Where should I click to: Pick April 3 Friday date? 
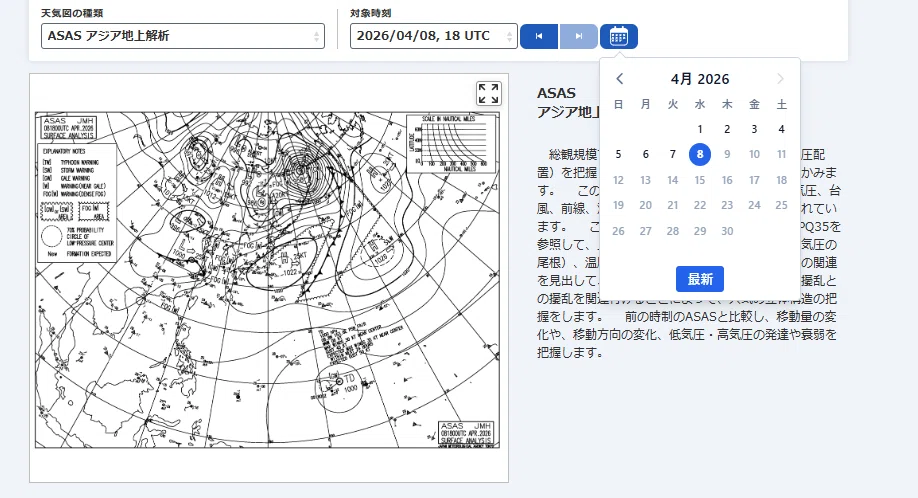[x=754, y=129]
